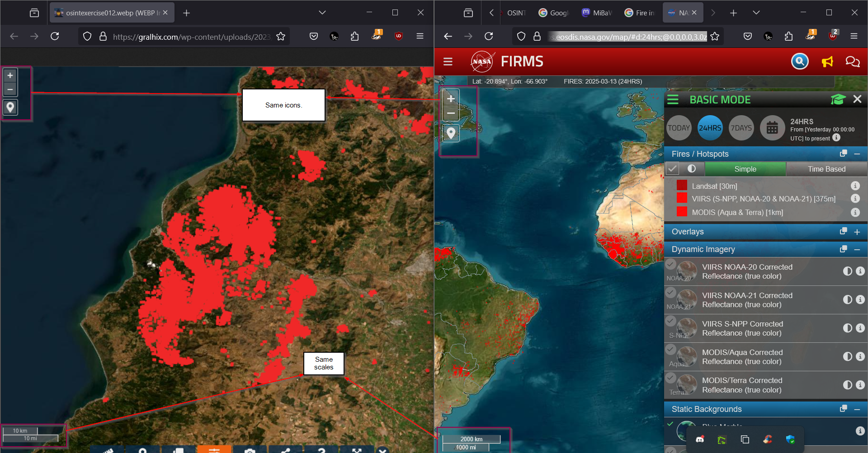Select the 7DAYS time range
The height and width of the screenshot is (453, 868).
click(x=741, y=128)
